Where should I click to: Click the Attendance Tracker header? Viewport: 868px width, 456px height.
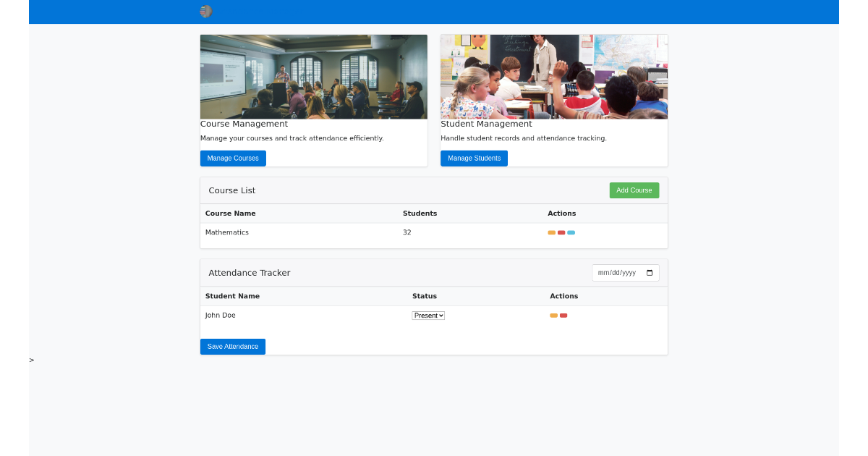(249, 272)
